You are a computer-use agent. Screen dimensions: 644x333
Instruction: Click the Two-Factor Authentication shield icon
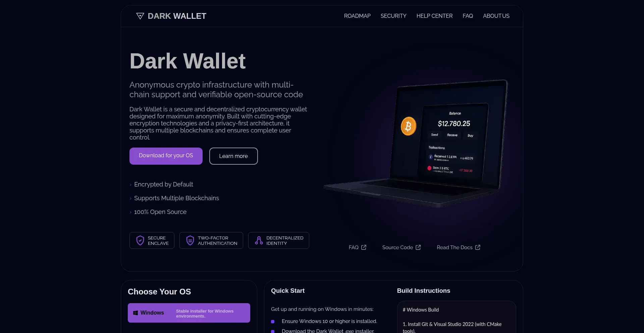tap(190, 240)
